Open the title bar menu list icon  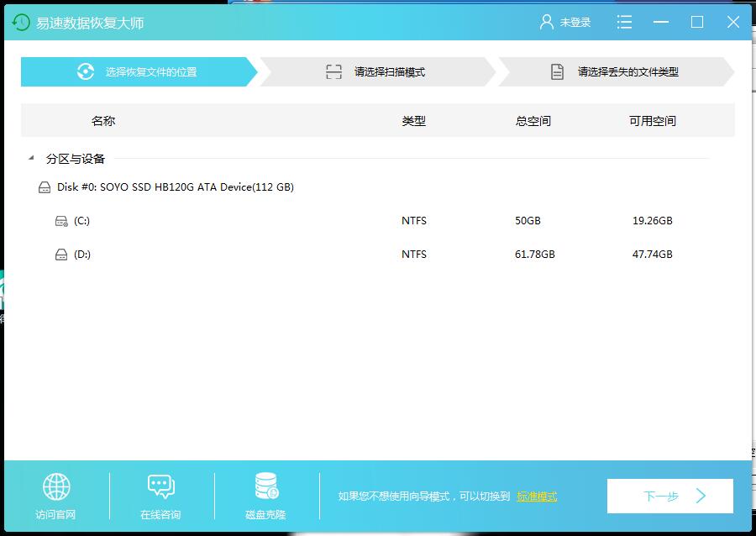[624, 23]
